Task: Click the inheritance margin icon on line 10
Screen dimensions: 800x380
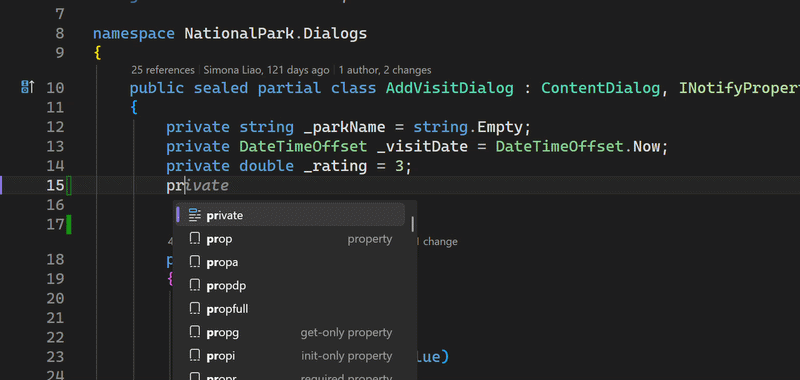Action: [x=28, y=87]
